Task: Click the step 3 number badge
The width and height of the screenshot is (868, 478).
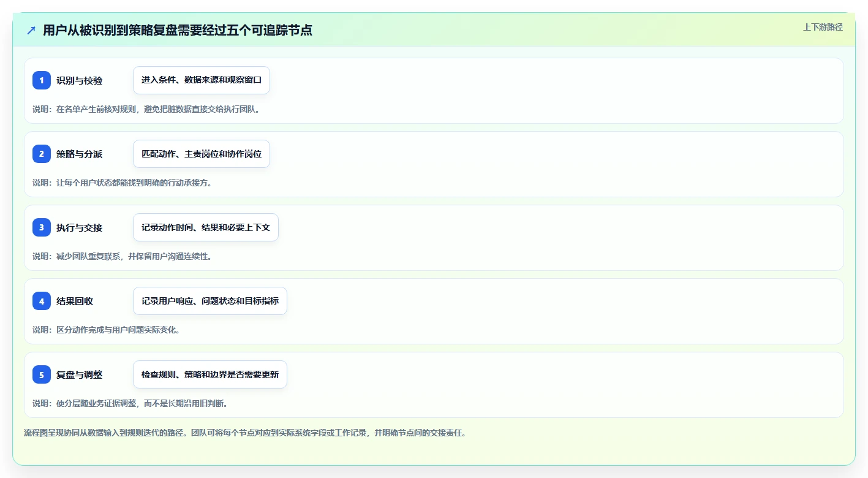Action: [42, 227]
